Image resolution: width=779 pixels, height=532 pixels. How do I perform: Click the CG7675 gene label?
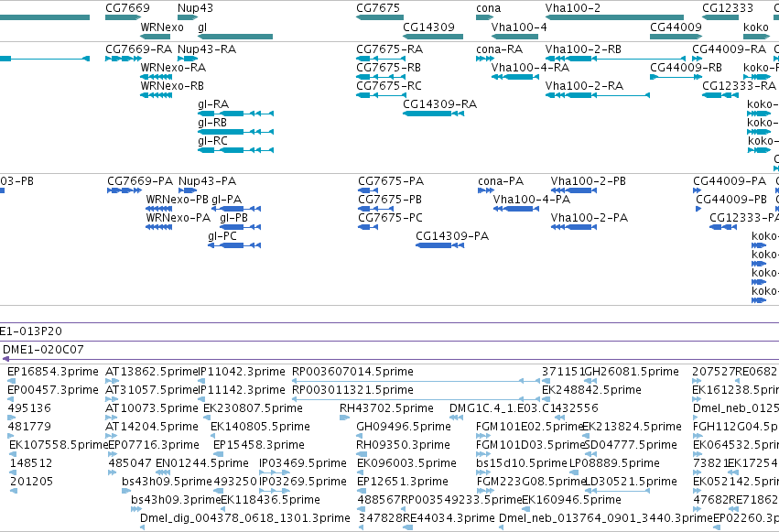[378, 8]
